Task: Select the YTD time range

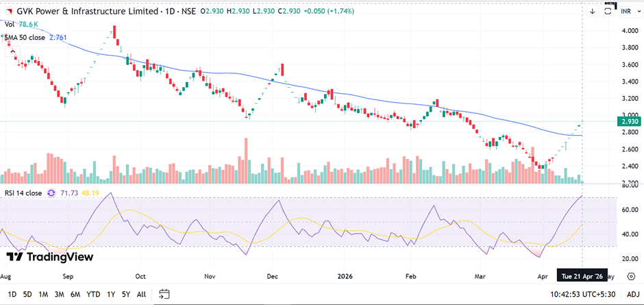Action: point(93,294)
